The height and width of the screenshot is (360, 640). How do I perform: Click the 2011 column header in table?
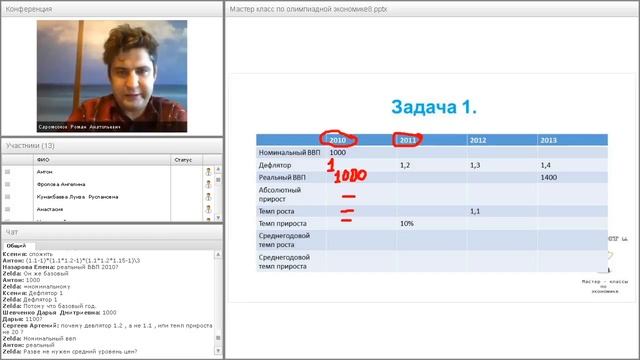click(407, 140)
